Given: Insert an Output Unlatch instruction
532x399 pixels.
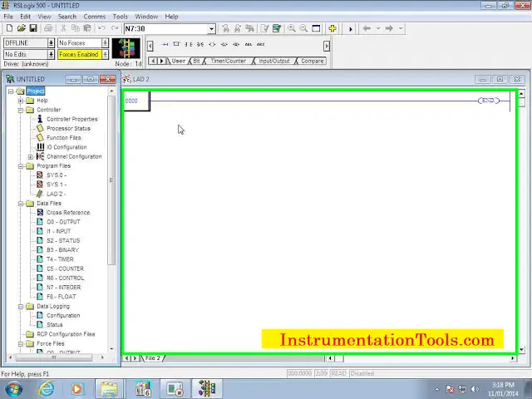Looking at the screenshot, I should [x=236, y=44].
